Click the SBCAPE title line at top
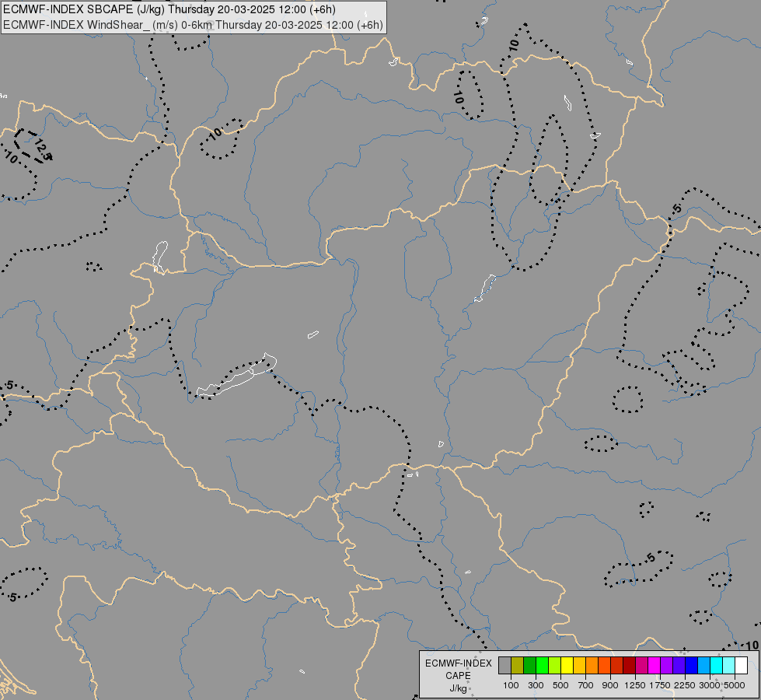The width and height of the screenshot is (761, 700). (169, 9)
